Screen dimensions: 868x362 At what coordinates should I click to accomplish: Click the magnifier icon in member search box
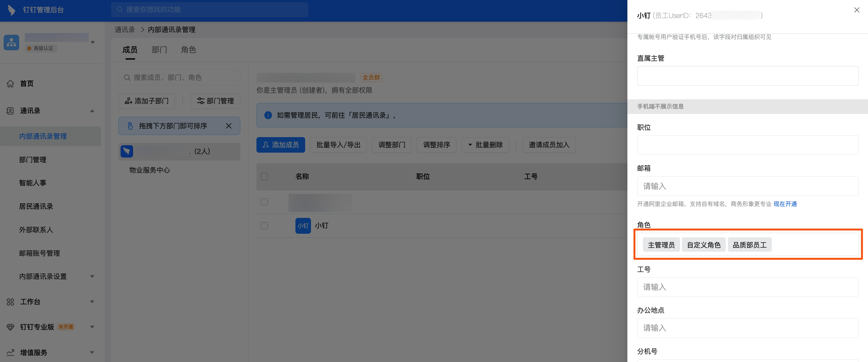click(127, 78)
